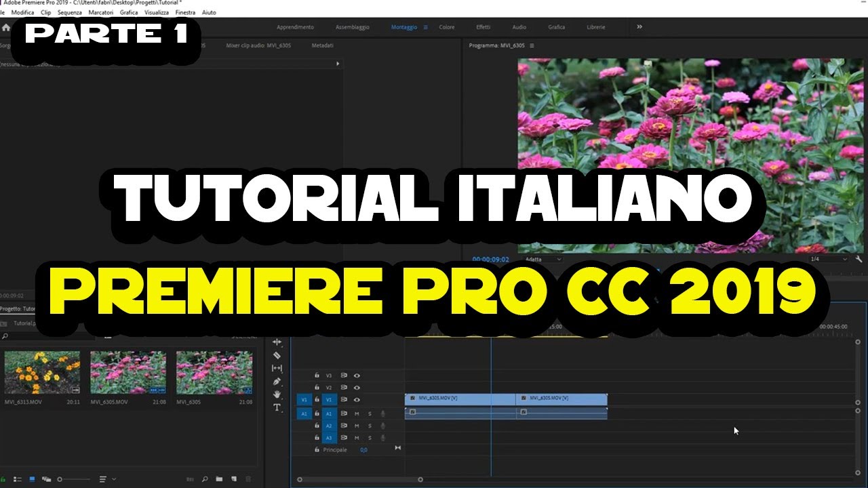Select the Pen tool

point(277,382)
